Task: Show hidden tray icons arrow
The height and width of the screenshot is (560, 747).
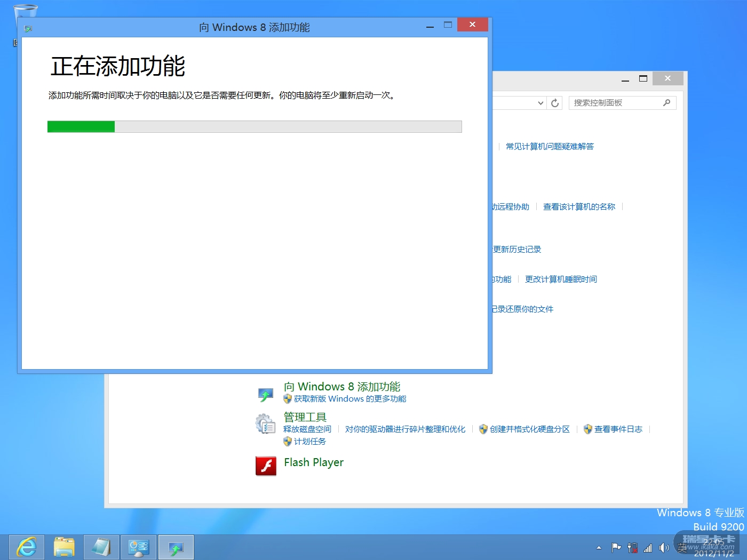Action: pyautogui.click(x=599, y=548)
